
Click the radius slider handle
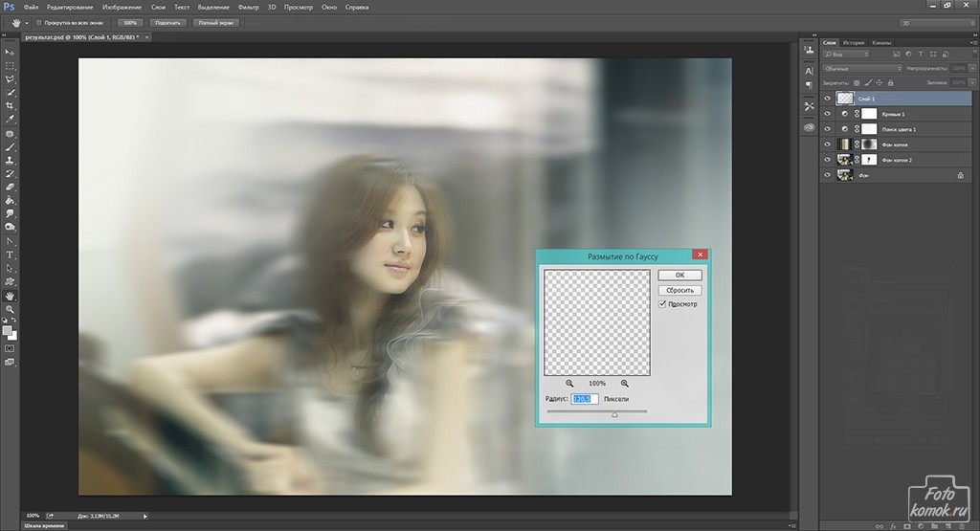click(614, 415)
